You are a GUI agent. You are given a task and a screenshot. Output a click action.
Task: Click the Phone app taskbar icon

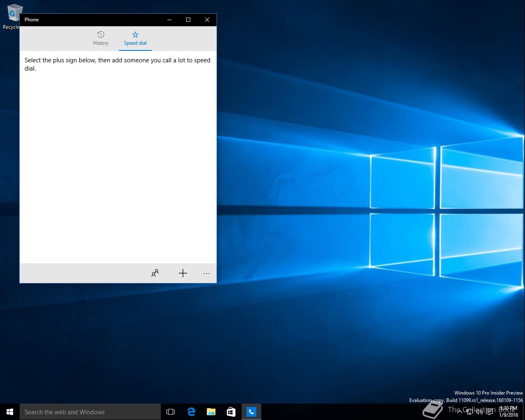(x=251, y=412)
